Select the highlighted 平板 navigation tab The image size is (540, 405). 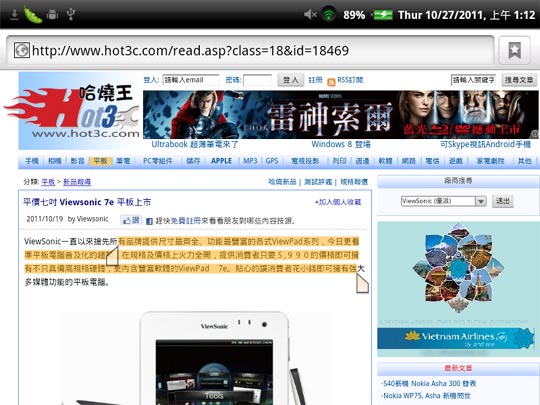point(100,161)
